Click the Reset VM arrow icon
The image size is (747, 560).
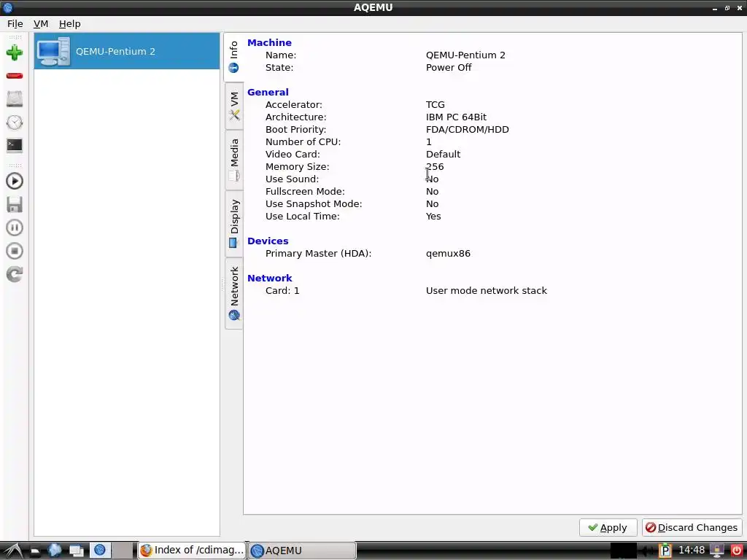pos(15,274)
